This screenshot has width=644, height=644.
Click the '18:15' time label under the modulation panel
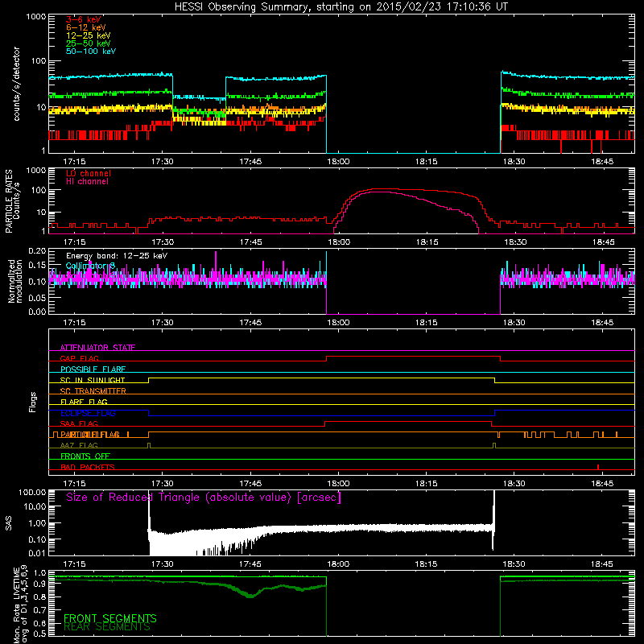click(427, 323)
